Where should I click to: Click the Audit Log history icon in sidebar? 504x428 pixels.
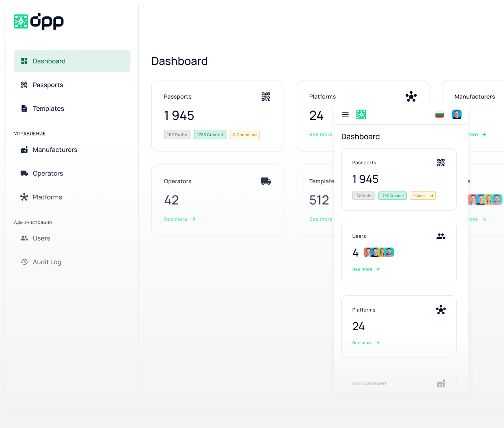tap(24, 262)
